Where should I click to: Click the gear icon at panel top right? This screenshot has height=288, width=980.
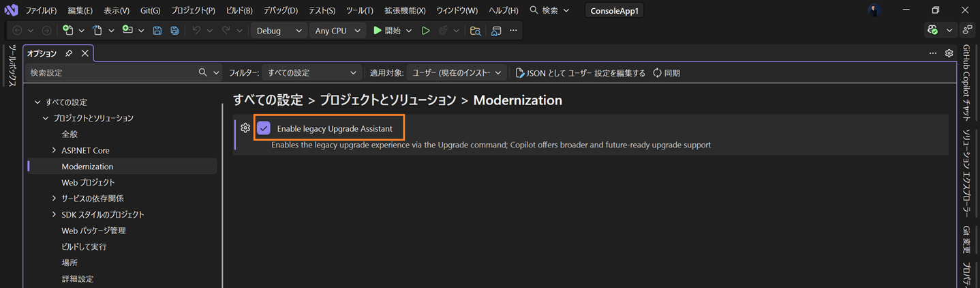pos(949,53)
